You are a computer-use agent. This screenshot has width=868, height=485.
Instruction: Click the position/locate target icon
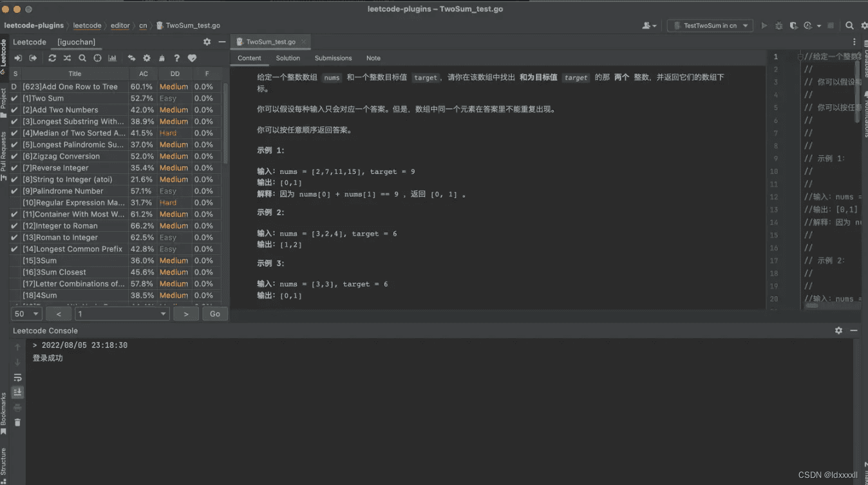[x=97, y=58]
